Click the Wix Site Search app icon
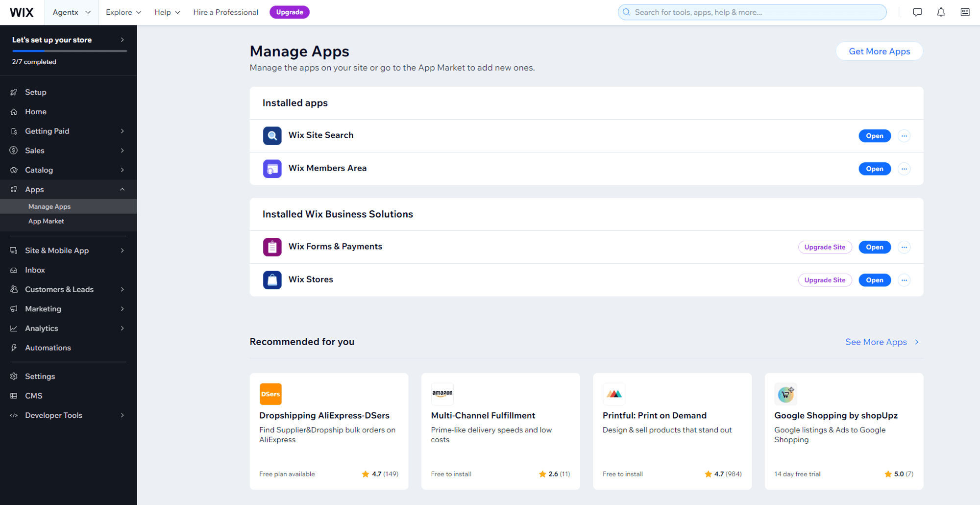Screen dimensions: 980x505 (x=272, y=136)
